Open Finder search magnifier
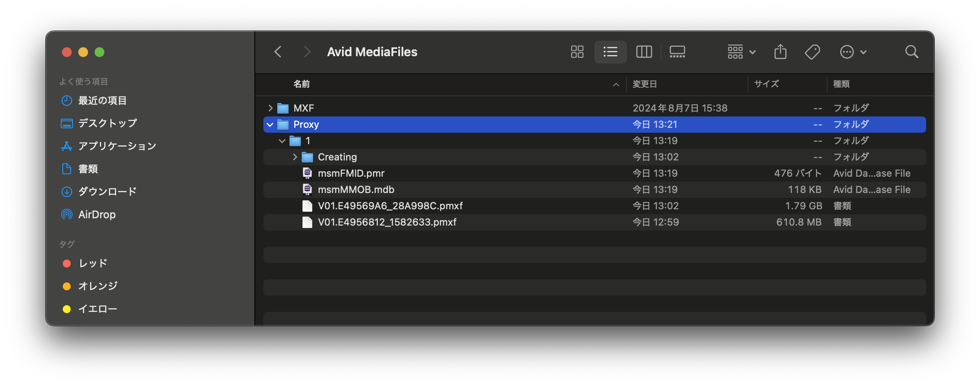Viewport: 980px width, 386px height. [x=912, y=52]
